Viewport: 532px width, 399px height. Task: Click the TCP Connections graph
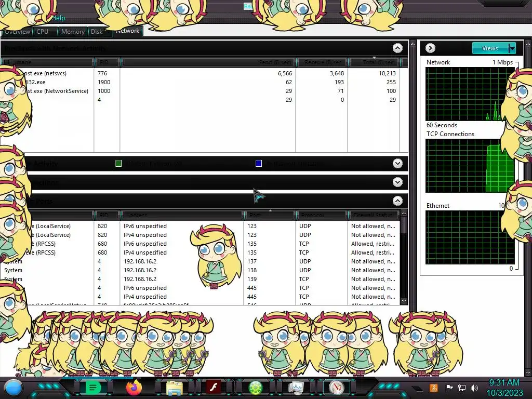[470, 166]
